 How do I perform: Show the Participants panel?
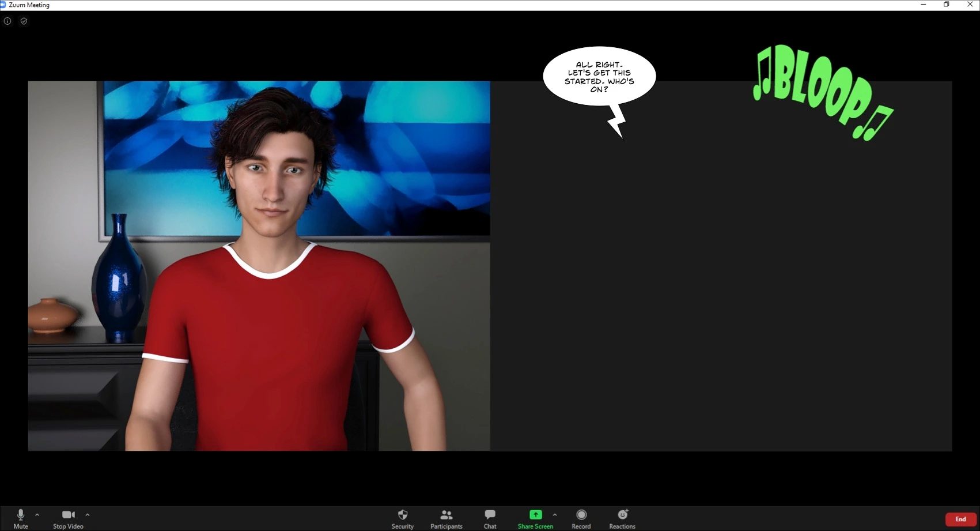446,518
